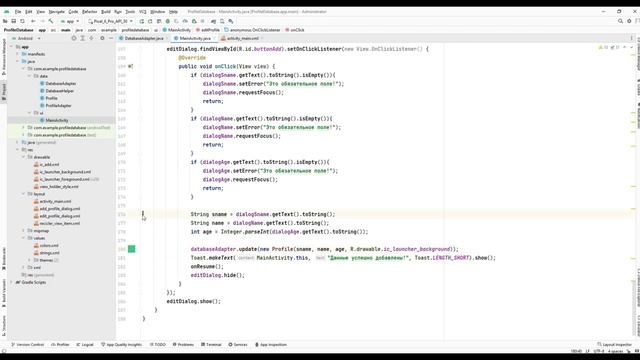Image resolution: width=640 pixels, height=360 pixels.
Task: Click the Sync/reload from disk toolbar icon
Action: 22,21
